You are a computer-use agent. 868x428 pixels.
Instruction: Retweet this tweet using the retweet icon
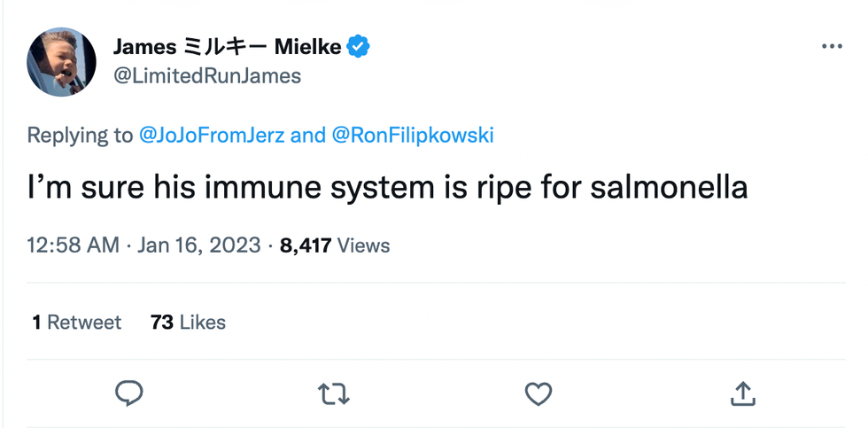click(x=333, y=392)
